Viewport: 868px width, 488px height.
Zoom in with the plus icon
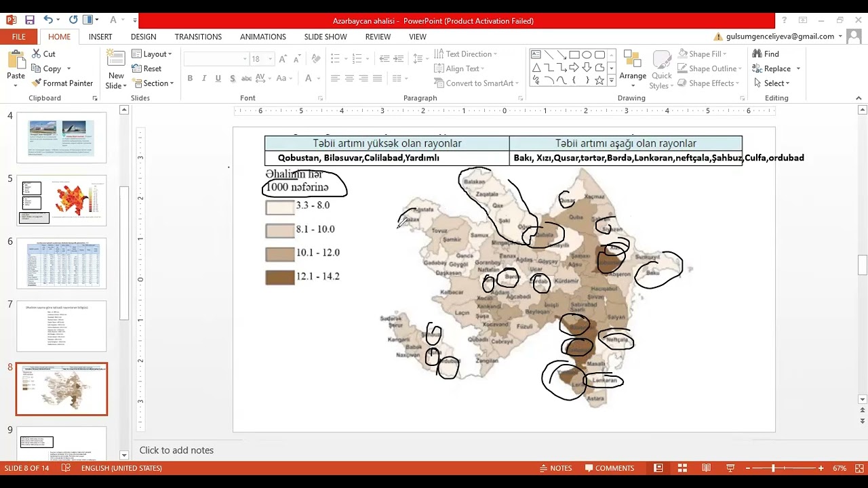821,468
